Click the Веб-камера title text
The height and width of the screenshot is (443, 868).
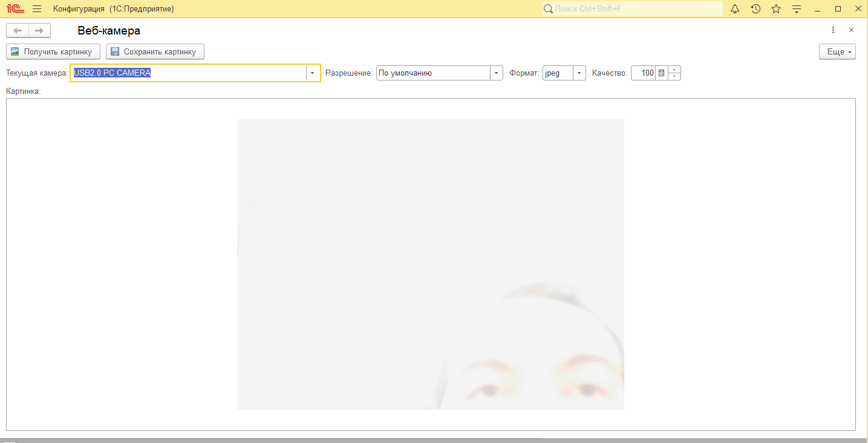109,30
